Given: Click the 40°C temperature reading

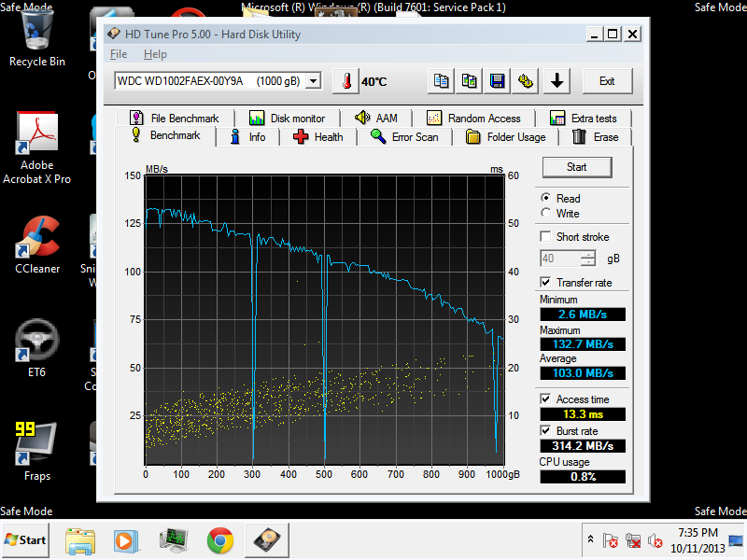Looking at the screenshot, I should point(374,82).
